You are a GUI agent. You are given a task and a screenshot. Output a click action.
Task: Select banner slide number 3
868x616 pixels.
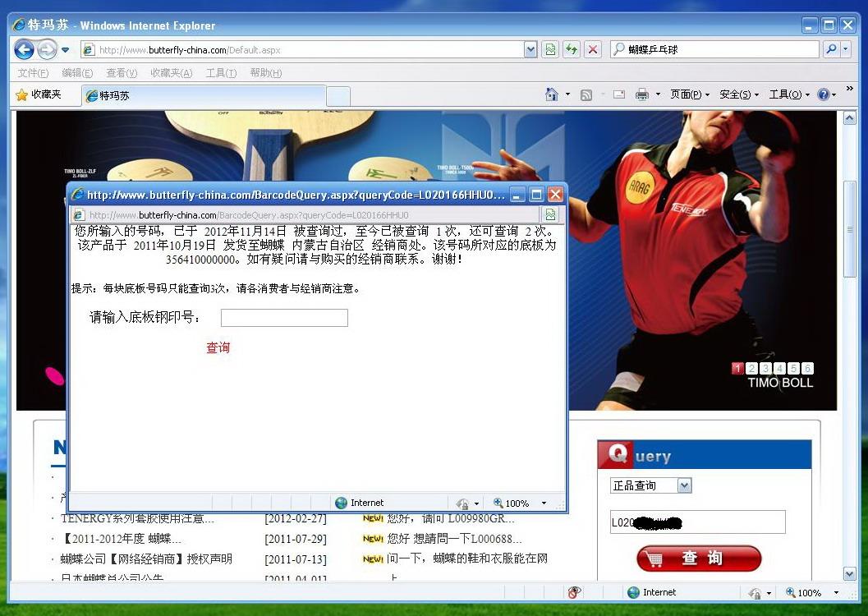pyautogui.click(x=765, y=368)
